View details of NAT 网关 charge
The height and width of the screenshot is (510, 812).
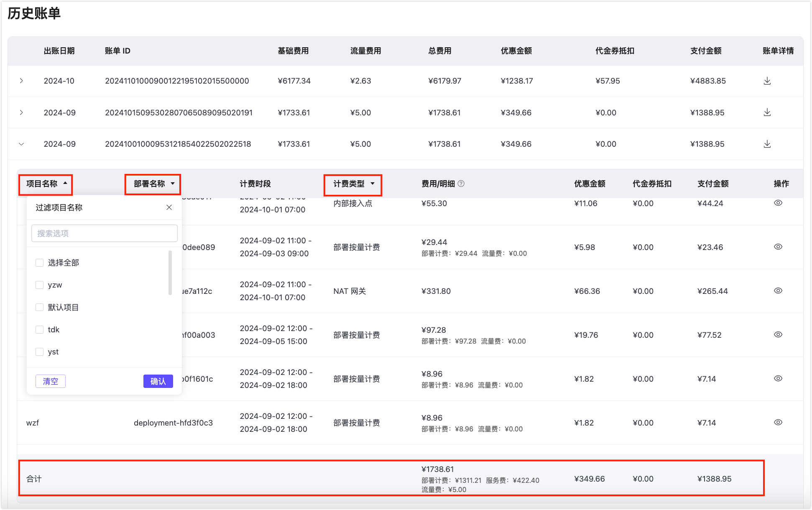click(778, 291)
